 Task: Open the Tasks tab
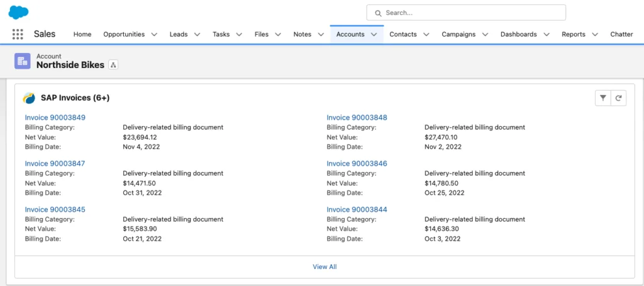coord(221,35)
